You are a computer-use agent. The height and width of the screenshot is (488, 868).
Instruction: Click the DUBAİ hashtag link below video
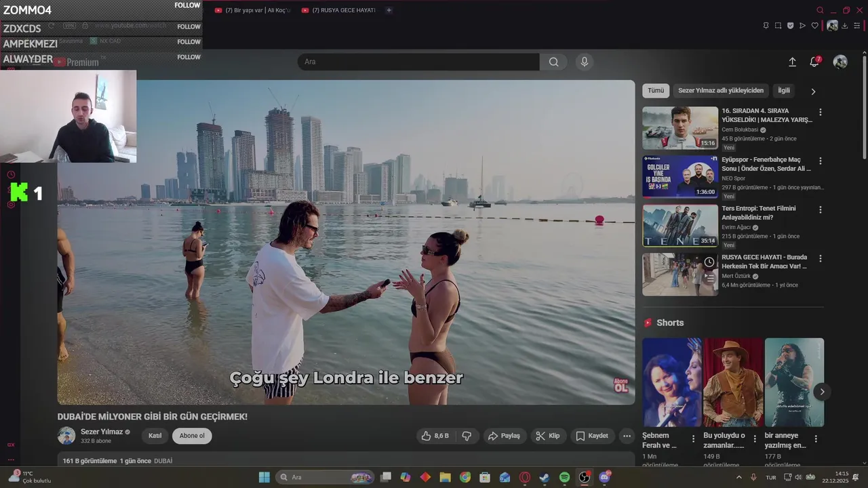(x=163, y=461)
